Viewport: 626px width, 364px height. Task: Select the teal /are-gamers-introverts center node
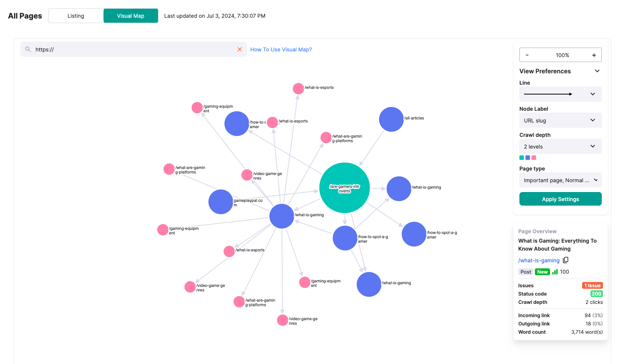click(344, 188)
